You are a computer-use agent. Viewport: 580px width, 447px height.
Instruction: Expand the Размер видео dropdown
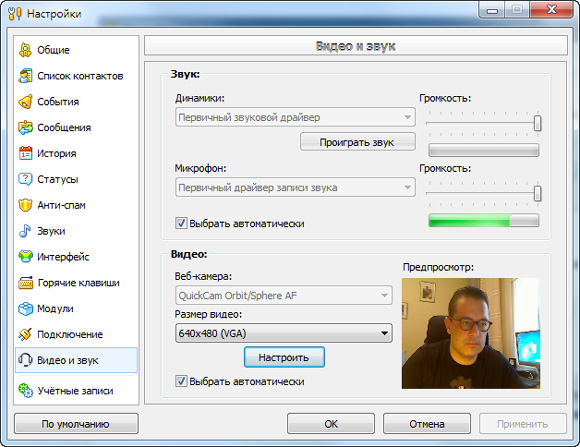click(x=284, y=333)
